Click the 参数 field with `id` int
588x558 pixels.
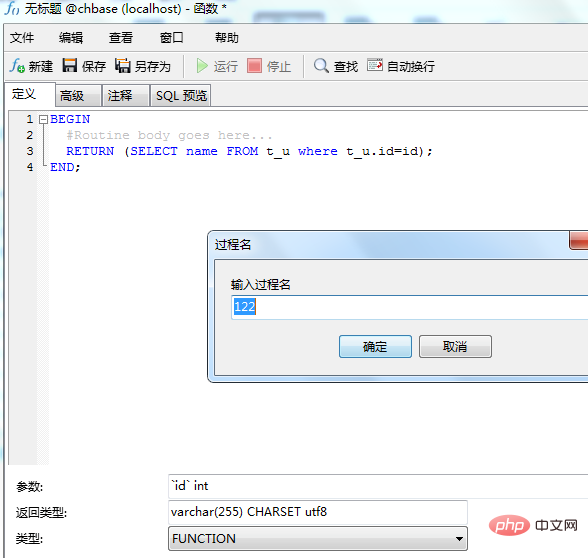[378, 486]
